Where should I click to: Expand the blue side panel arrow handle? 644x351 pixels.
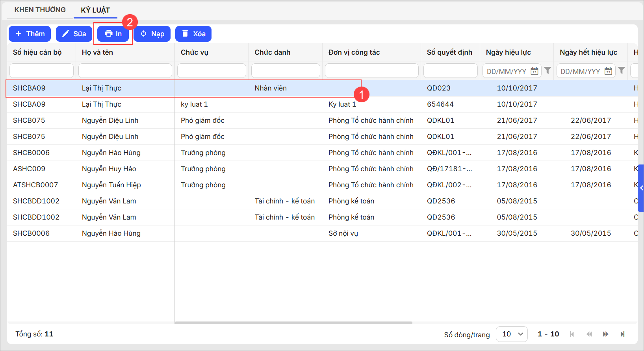[x=641, y=188]
